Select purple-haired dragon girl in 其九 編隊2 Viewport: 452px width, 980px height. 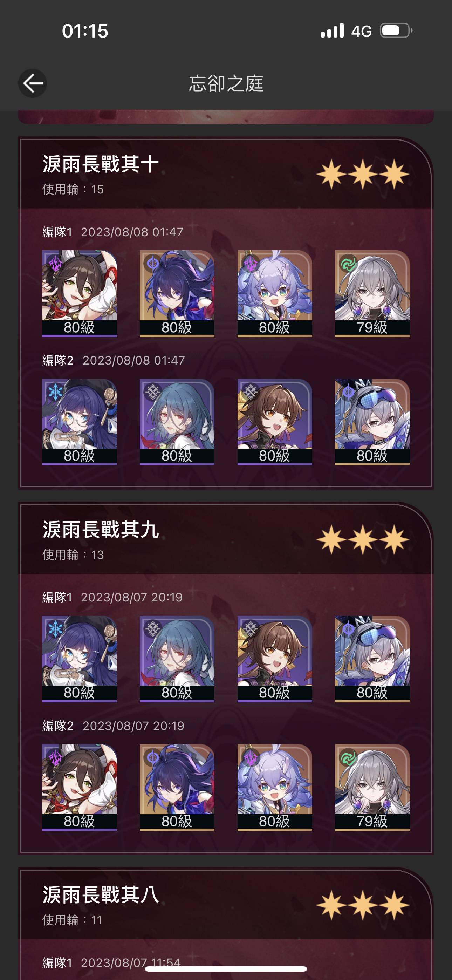pos(275,787)
